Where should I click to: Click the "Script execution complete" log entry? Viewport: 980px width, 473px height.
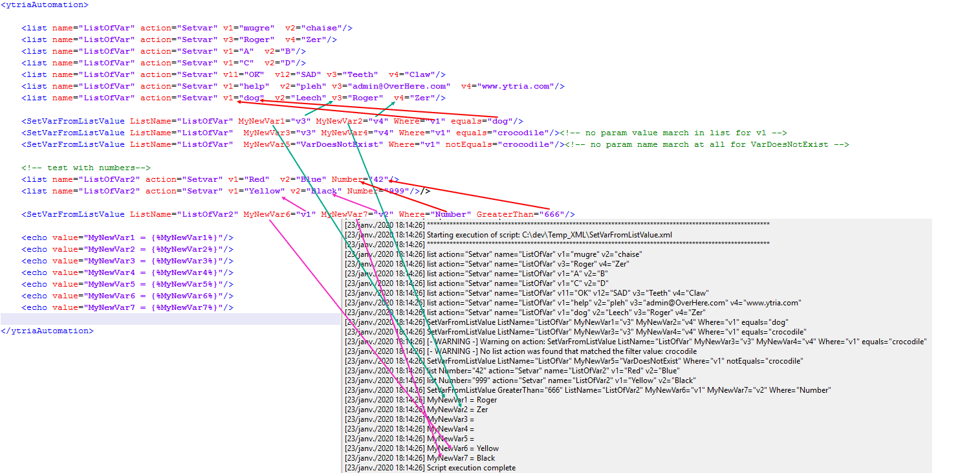[471, 467]
